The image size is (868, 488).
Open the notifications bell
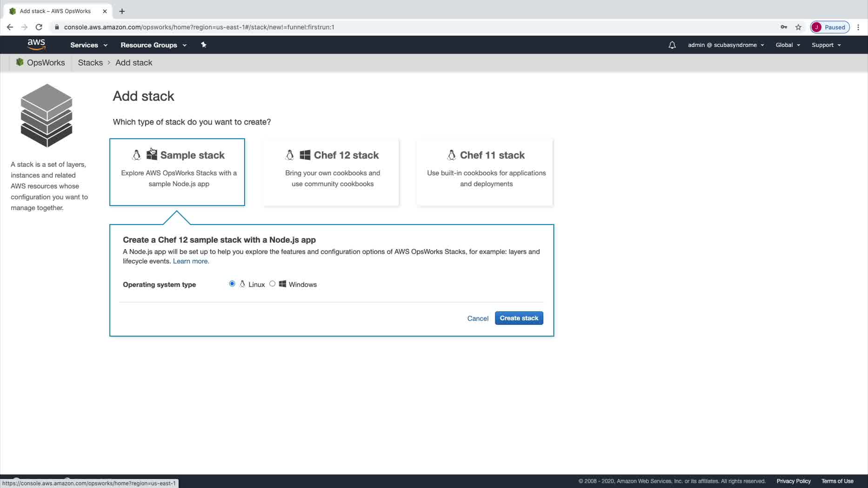tap(672, 45)
